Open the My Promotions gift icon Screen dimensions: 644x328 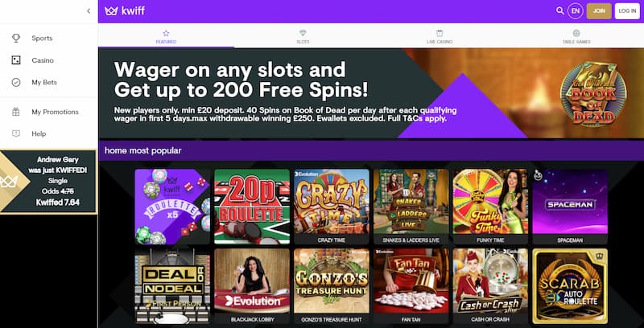pos(16,112)
